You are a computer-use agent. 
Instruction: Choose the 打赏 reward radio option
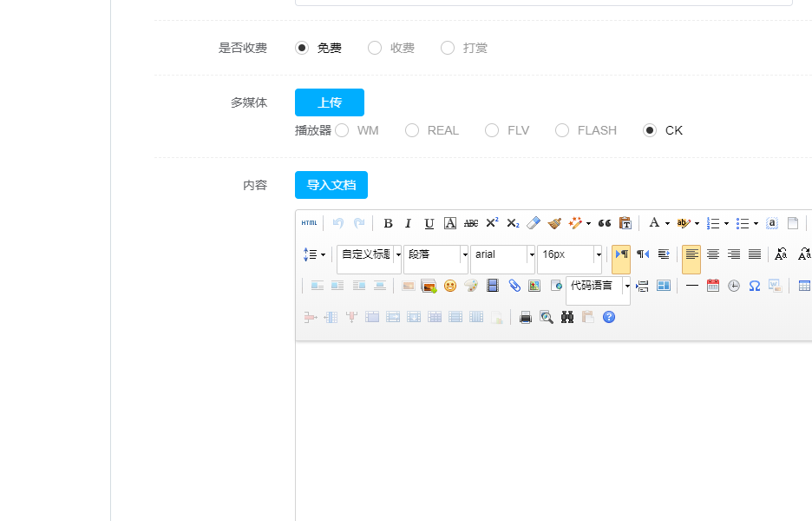[448, 48]
